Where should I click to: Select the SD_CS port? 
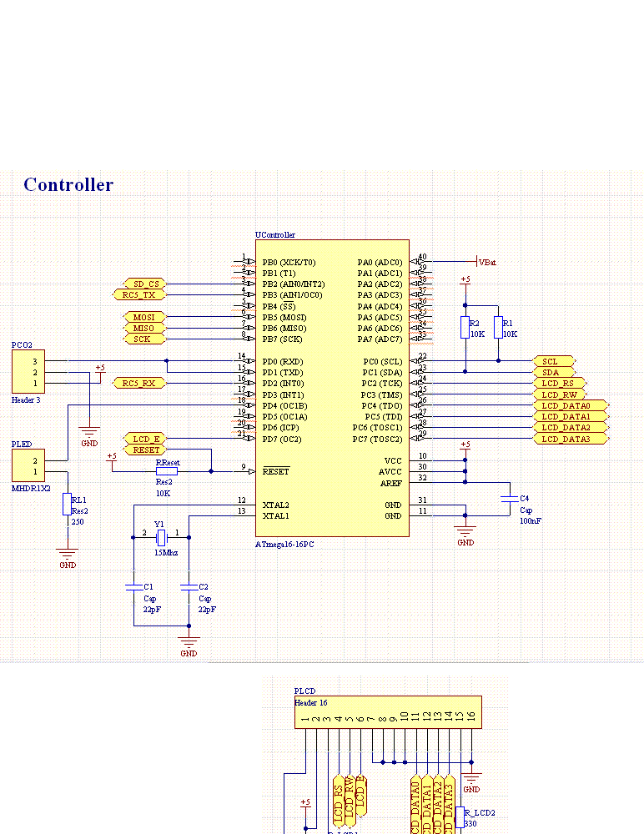tap(145, 284)
